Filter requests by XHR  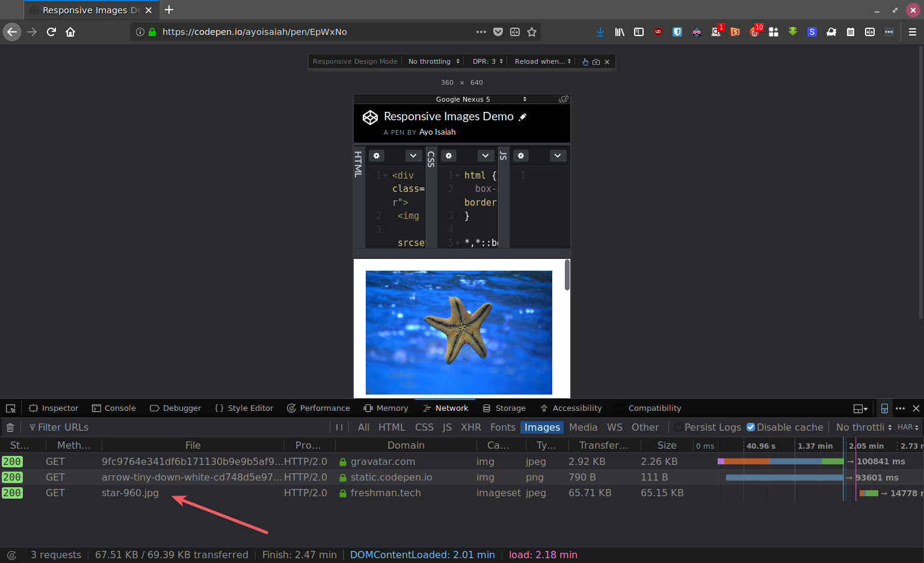[x=470, y=428]
